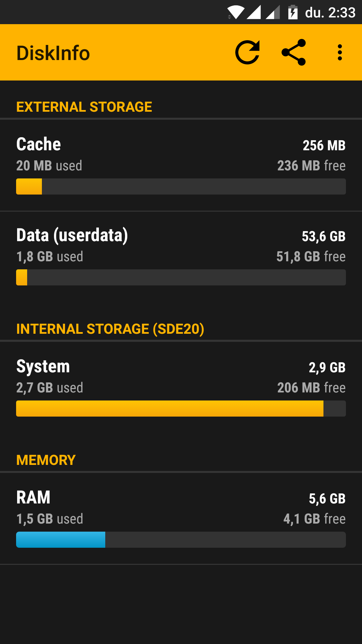The width and height of the screenshot is (362, 644).
Task: Tap the DiskInfo app title
Action: 53,53
